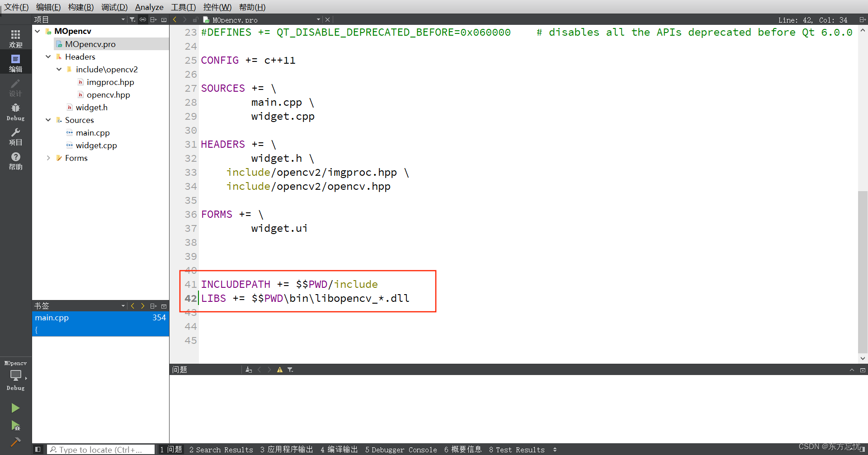Open the 文件(F) menu
The height and width of the screenshot is (455, 868).
(16, 7)
